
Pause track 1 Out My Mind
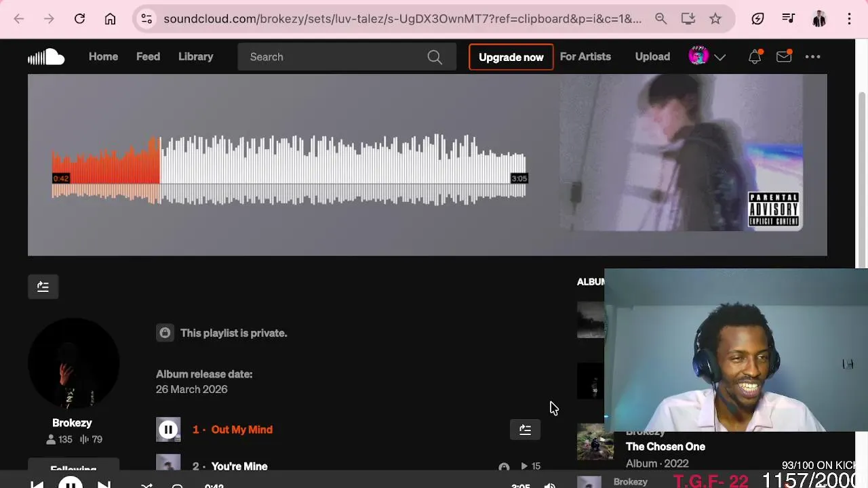coord(168,430)
